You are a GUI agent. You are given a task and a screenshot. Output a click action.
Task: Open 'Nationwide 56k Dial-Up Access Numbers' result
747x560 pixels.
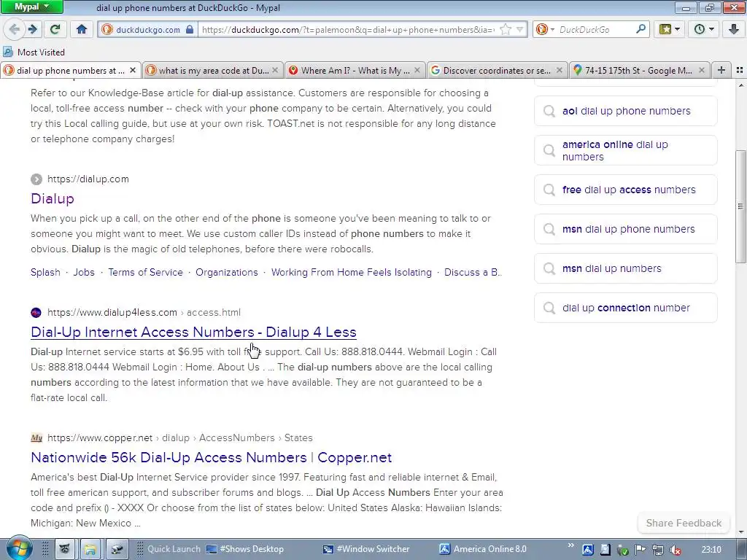click(x=211, y=457)
